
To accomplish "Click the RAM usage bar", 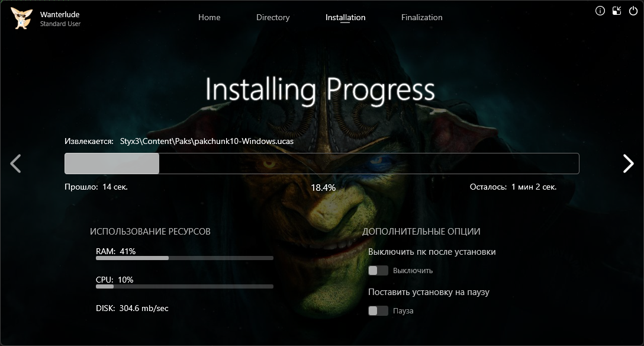I will pyautogui.click(x=184, y=258).
